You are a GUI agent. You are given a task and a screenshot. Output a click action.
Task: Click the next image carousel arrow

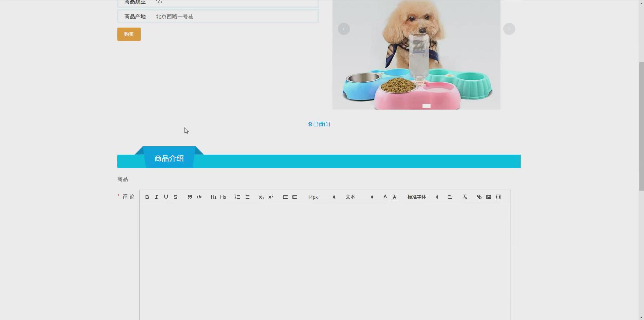(509, 29)
